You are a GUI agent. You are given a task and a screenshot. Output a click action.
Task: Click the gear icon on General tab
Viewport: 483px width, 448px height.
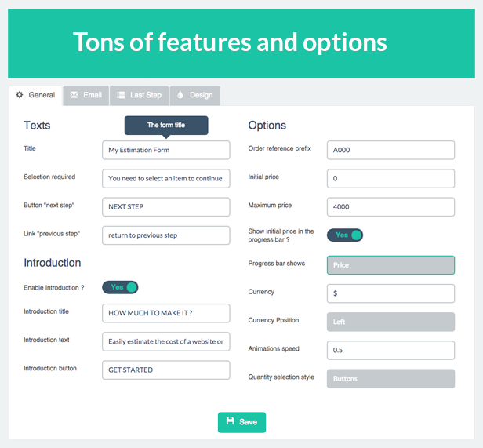pos(20,95)
